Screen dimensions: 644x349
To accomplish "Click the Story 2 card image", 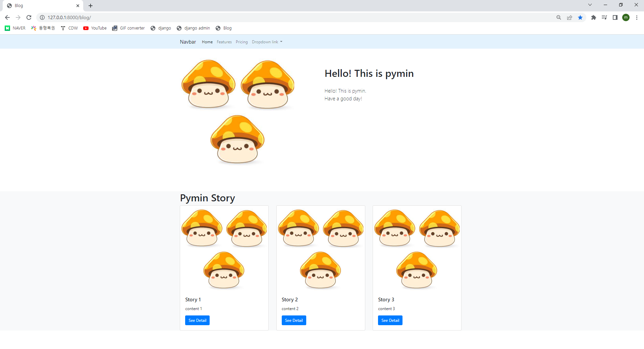I will tap(321, 249).
